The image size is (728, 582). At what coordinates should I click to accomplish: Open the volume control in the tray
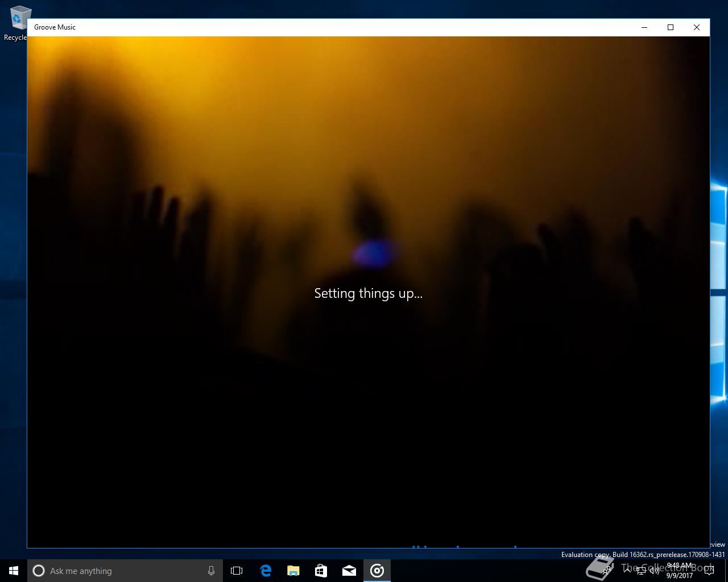click(x=655, y=570)
